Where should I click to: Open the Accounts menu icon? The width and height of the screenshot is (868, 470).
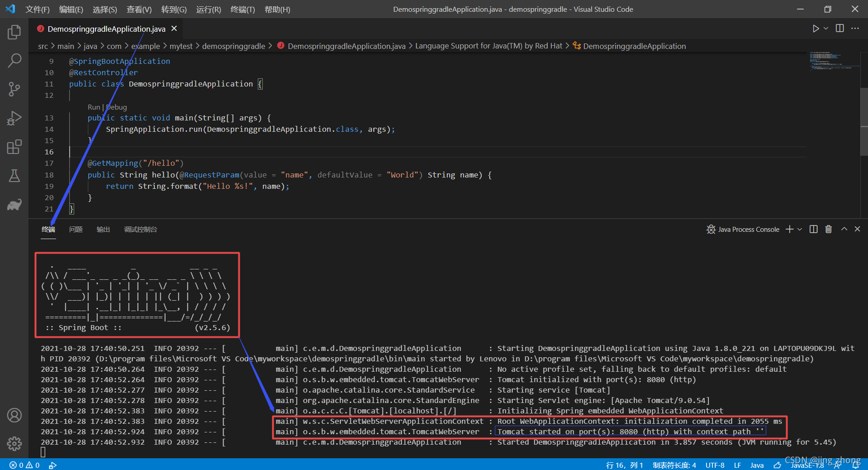14,415
